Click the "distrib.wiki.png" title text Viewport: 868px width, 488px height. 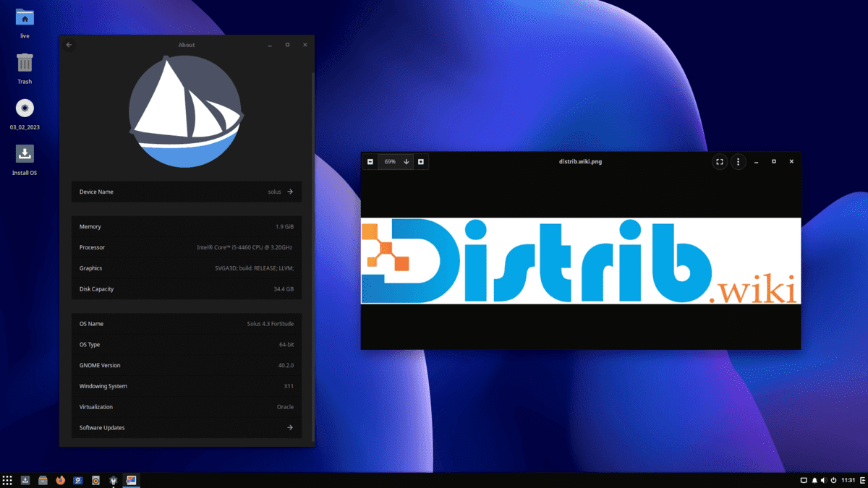pyautogui.click(x=580, y=162)
